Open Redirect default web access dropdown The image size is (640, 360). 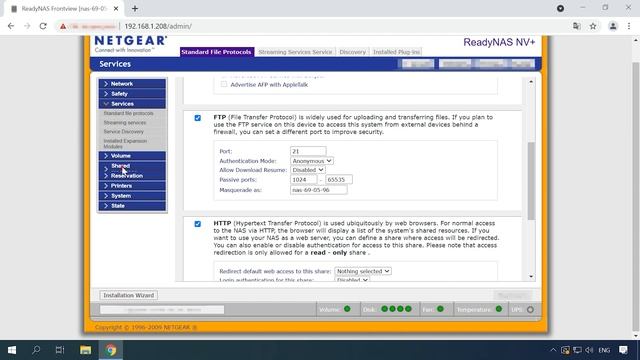[x=363, y=271]
